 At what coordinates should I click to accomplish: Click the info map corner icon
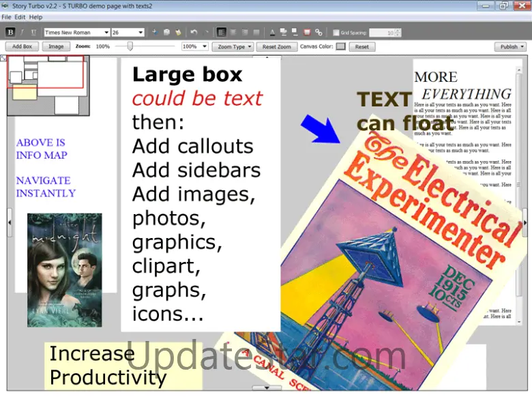pyautogui.click(x=3, y=58)
